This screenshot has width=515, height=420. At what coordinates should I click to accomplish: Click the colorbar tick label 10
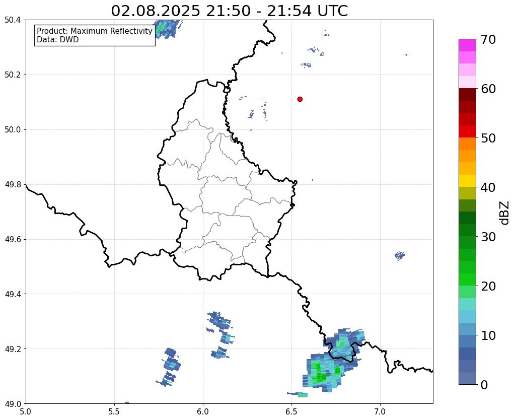point(488,335)
